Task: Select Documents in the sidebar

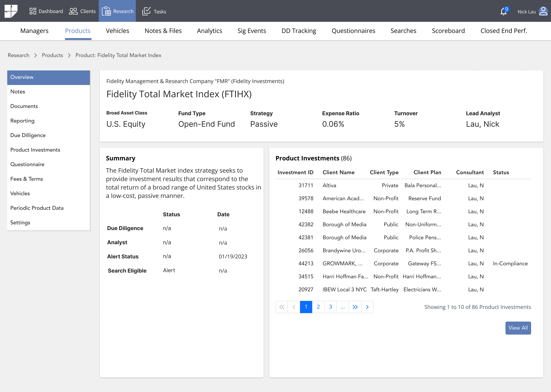Action: 48,106
